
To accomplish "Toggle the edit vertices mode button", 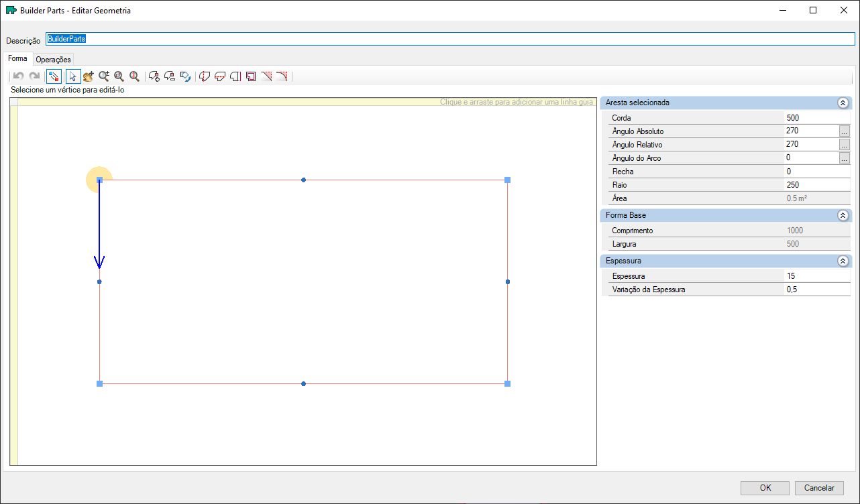I will (x=54, y=76).
